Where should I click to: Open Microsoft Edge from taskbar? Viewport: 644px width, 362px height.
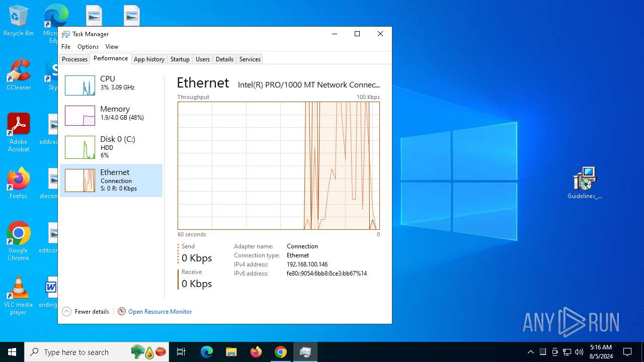[x=207, y=352]
